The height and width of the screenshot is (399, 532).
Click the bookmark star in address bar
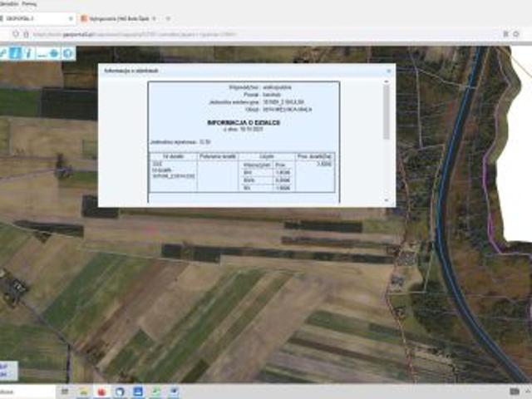pos(516,34)
